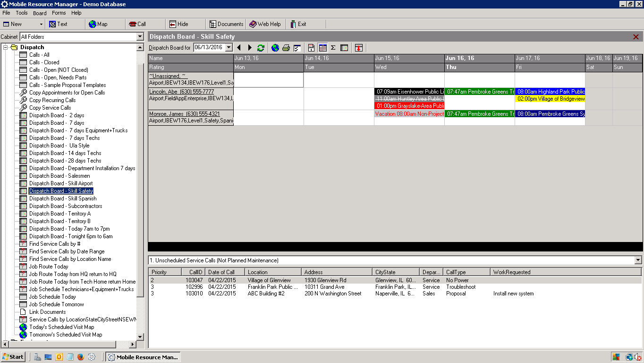This screenshot has width=644, height=363.
Task: Switch to Jan 1 day view icon
Action: [x=312, y=48]
